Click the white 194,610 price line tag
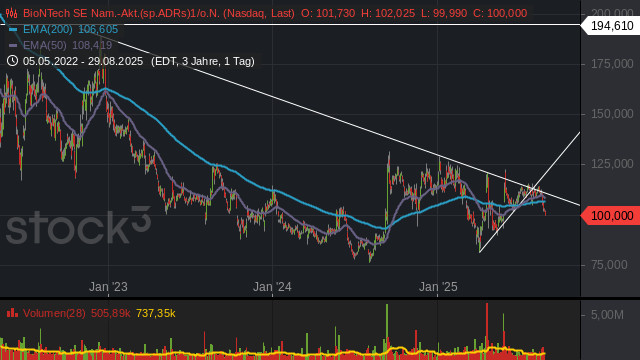 (610, 26)
